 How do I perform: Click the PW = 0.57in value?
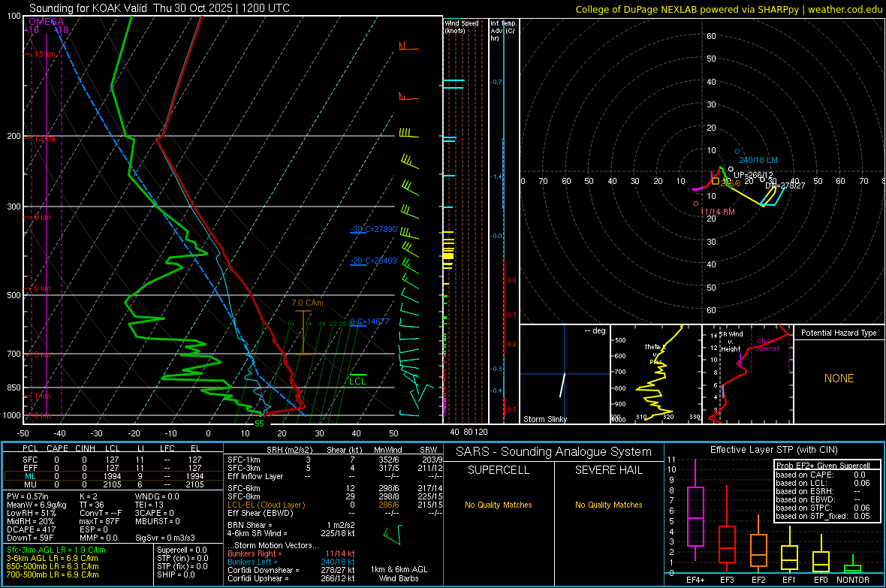tap(28, 496)
